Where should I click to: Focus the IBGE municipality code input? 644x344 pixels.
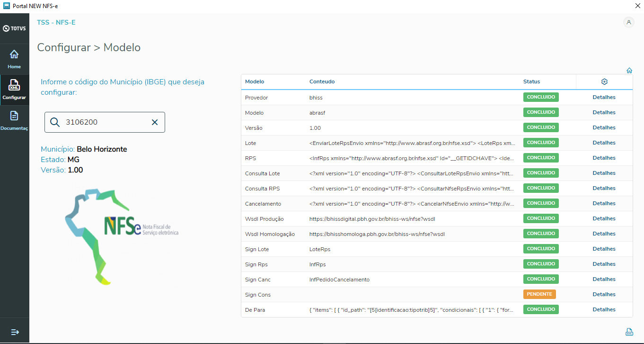pos(105,122)
